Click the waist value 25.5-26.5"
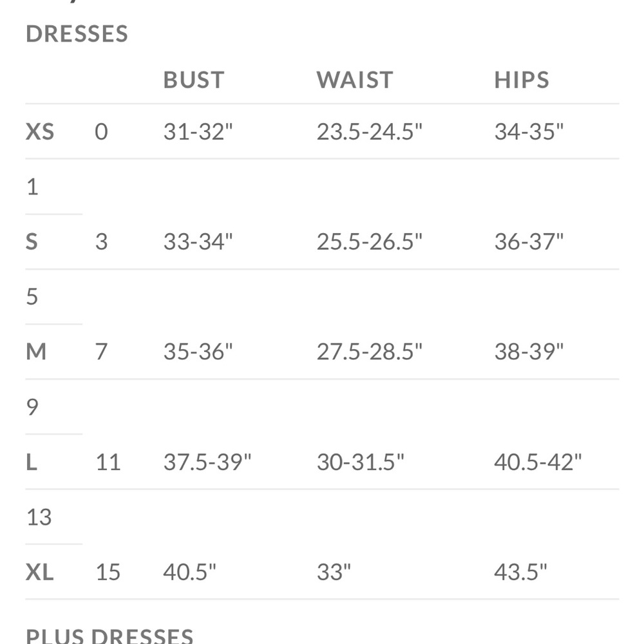Image resolution: width=644 pixels, height=644 pixels. [369, 241]
